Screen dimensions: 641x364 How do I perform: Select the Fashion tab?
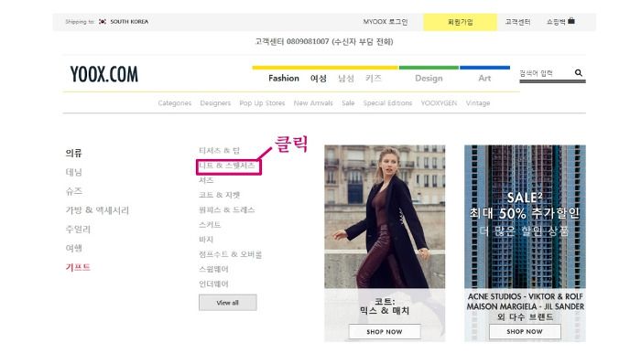(x=284, y=78)
